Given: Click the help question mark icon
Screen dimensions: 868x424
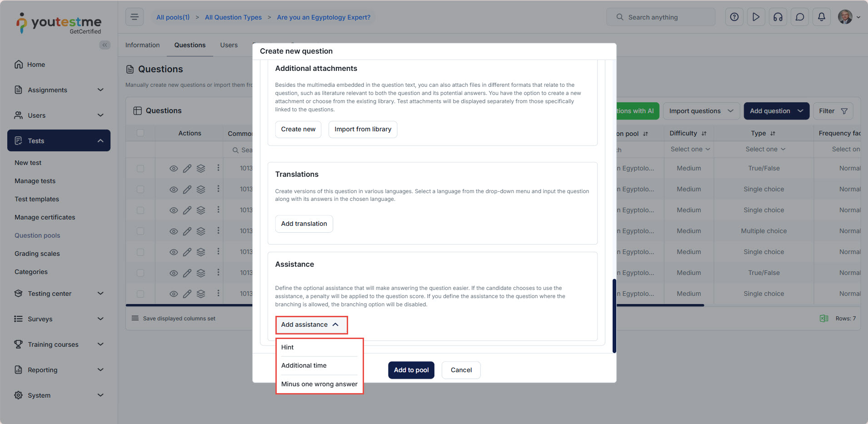Looking at the screenshot, I should pyautogui.click(x=734, y=17).
